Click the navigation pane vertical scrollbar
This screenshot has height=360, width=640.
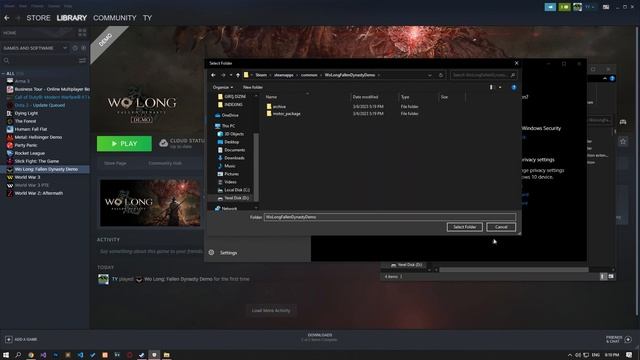(256, 167)
